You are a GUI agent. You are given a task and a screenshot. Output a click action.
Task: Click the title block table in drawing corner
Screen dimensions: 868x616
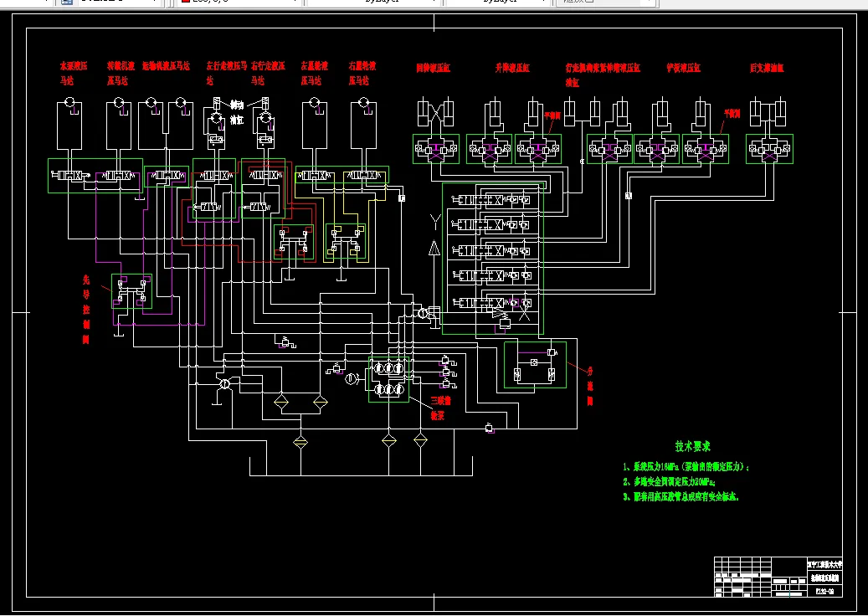pos(779,577)
